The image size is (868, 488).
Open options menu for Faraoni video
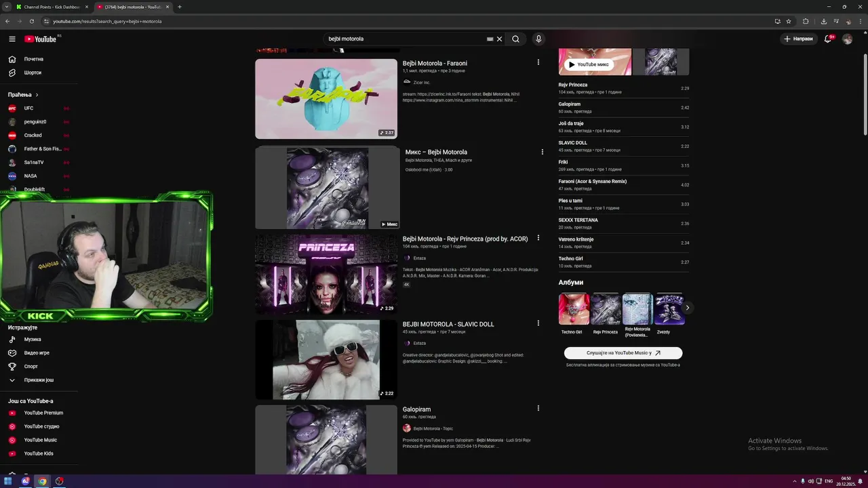[538, 62]
